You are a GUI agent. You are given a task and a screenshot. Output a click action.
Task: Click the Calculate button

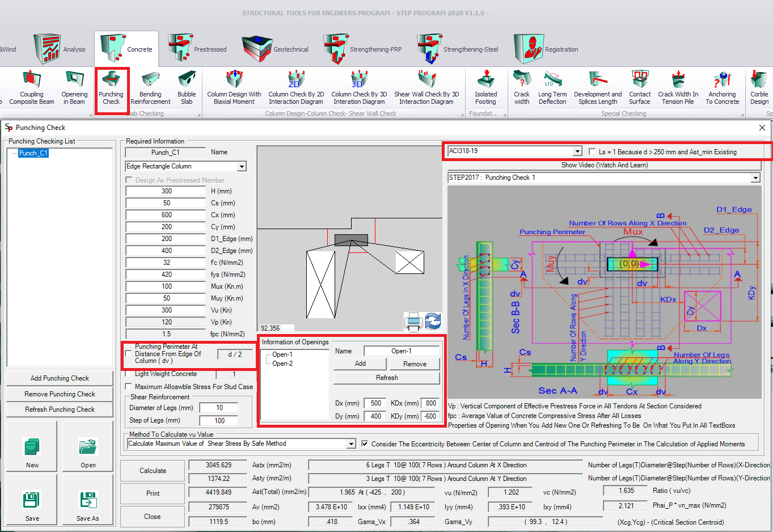153,471
